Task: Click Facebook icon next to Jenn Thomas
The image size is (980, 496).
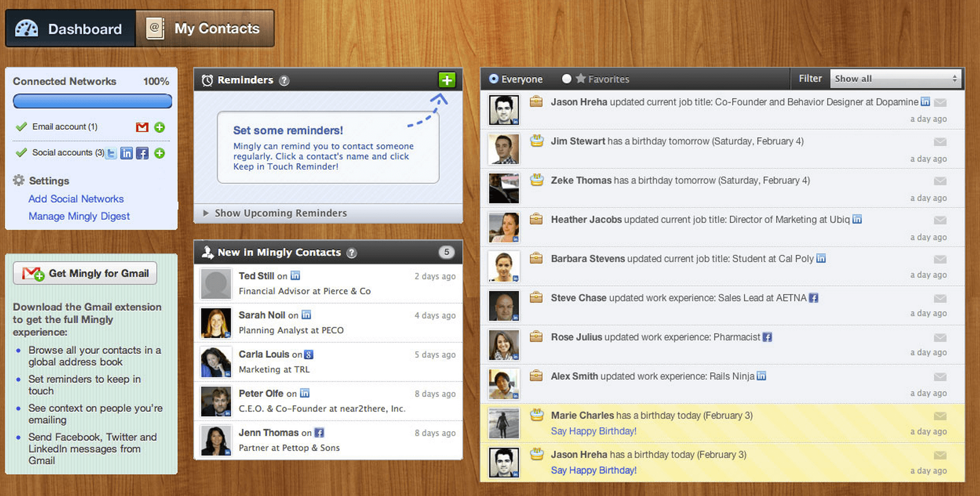Action: 319,433
